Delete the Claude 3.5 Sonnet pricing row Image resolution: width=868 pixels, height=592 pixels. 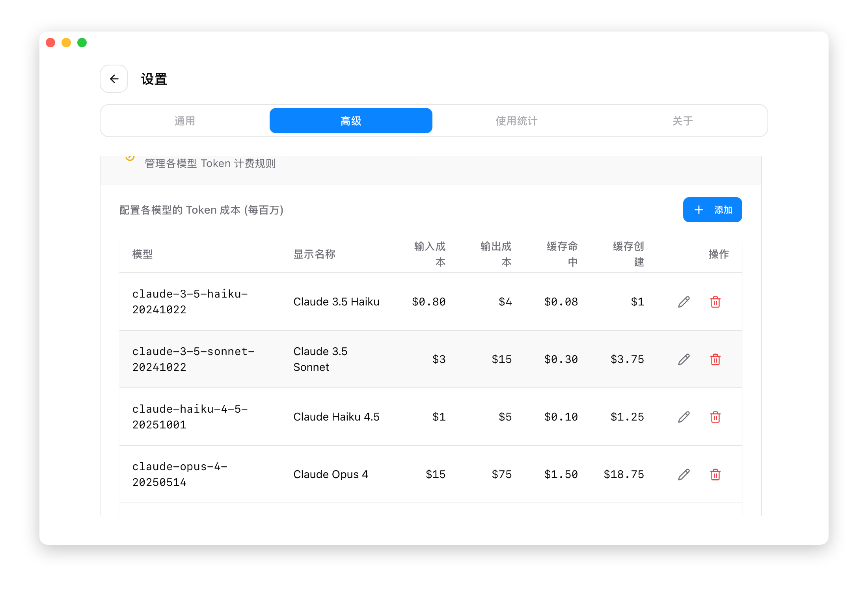pos(715,359)
